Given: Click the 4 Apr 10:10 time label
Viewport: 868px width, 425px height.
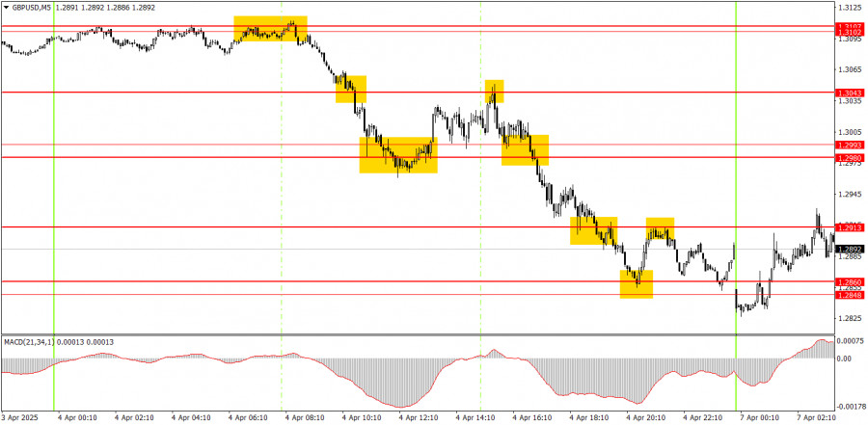Looking at the screenshot, I should [364, 418].
